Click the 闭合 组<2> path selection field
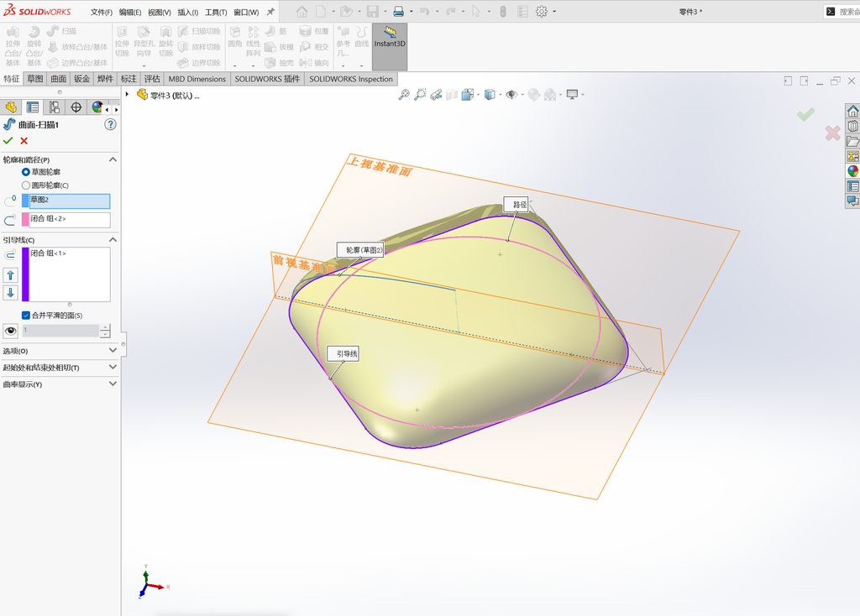Image resolution: width=860 pixels, height=616 pixels. click(x=70, y=220)
